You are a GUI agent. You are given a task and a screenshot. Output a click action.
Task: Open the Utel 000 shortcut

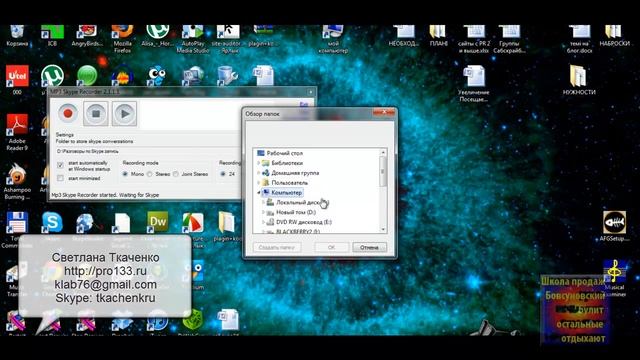point(17,80)
